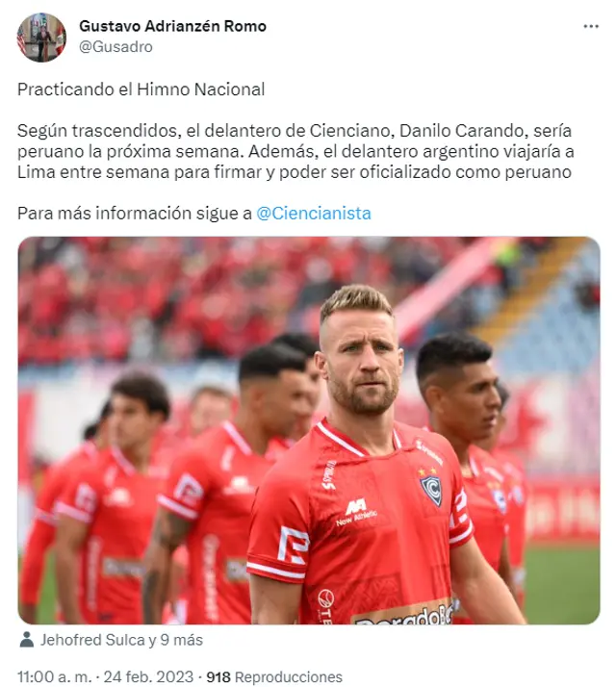Click the line Practicando el Himno Nacional
The height and width of the screenshot is (687, 616).
pos(141,89)
